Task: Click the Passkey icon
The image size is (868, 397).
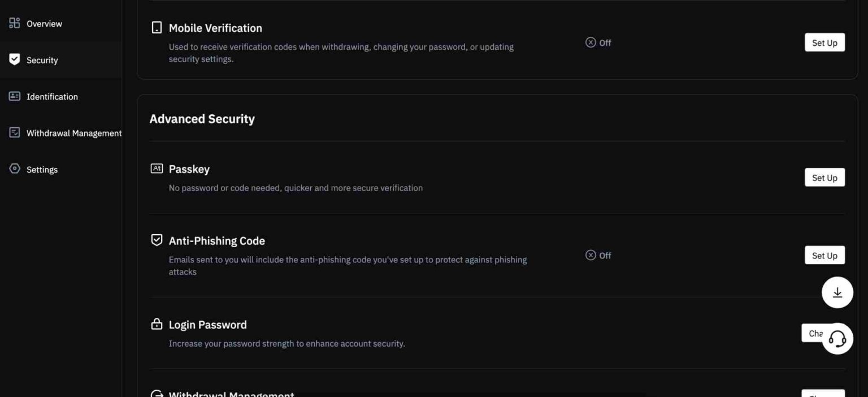Action: coord(156,168)
